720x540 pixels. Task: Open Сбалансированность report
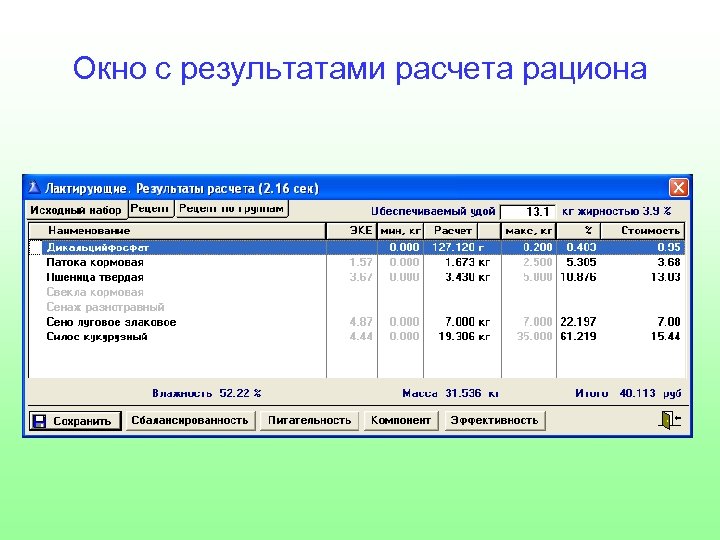pos(190,421)
